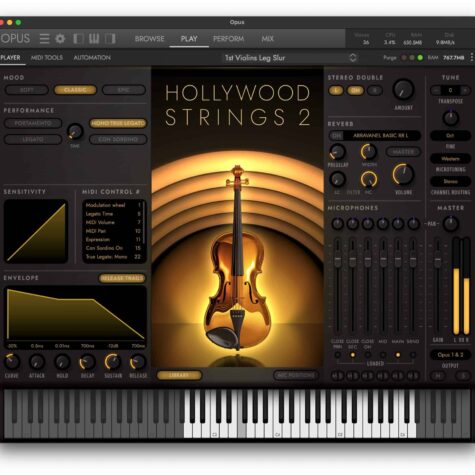The height and width of the screenshot is (475, 475).
Task: Select the Soft mood
Action: (x=27, y=90)
